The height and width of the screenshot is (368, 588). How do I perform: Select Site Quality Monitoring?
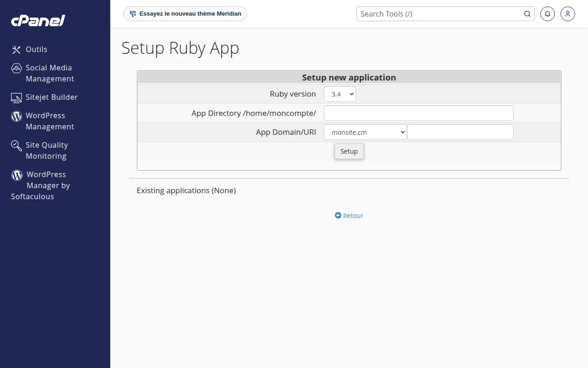coord(47,150)
